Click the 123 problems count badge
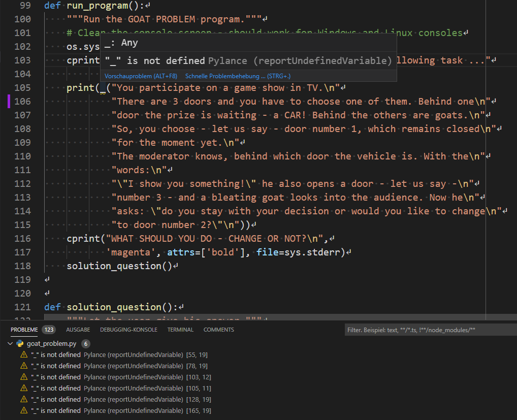517x420 pixels. pyautogui.click(x=48, y=329)
